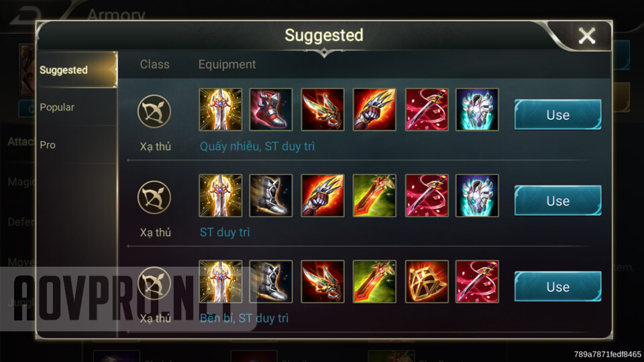Use the 'Bền bỉ, ST duy trì' build

557,286
